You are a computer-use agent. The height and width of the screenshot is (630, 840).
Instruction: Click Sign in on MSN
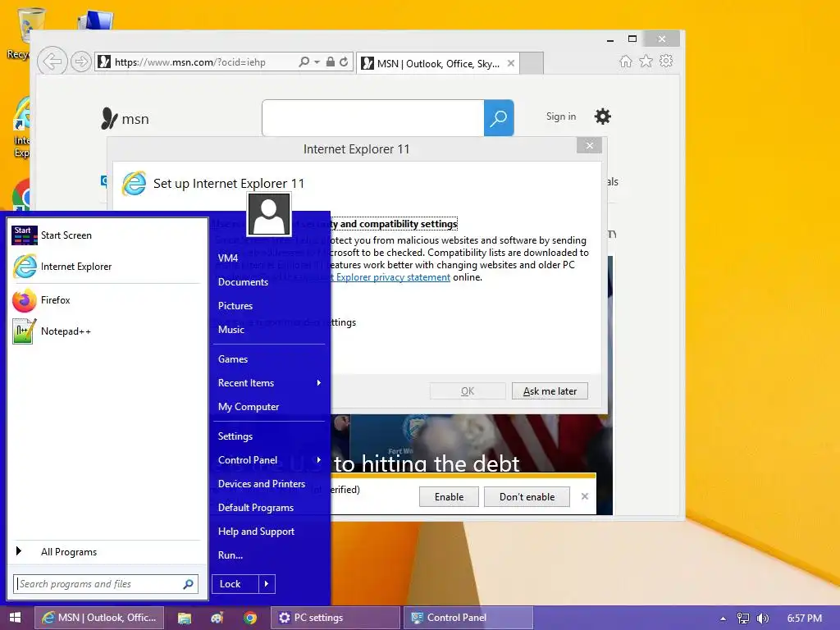(561, 116)
